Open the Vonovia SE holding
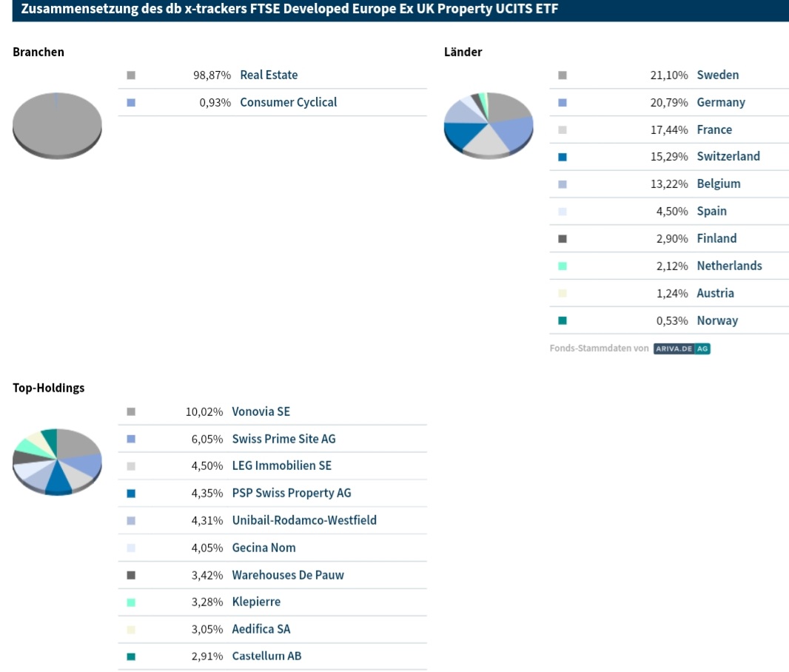789x672 pixels. [x=261, y=411]
